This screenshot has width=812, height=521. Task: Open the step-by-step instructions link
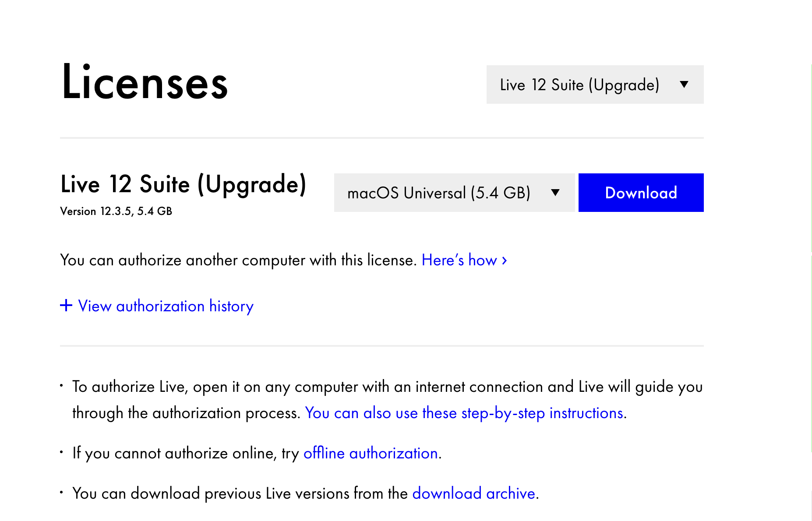[x=464, y=412]
